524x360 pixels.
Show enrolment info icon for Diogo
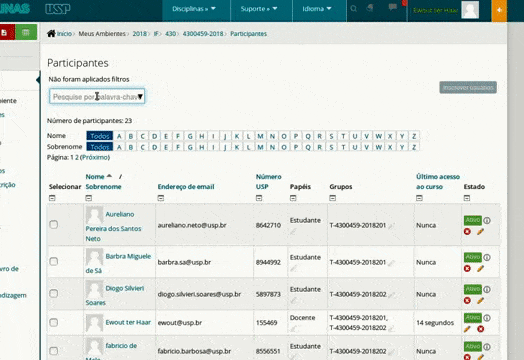click(487, 289)
